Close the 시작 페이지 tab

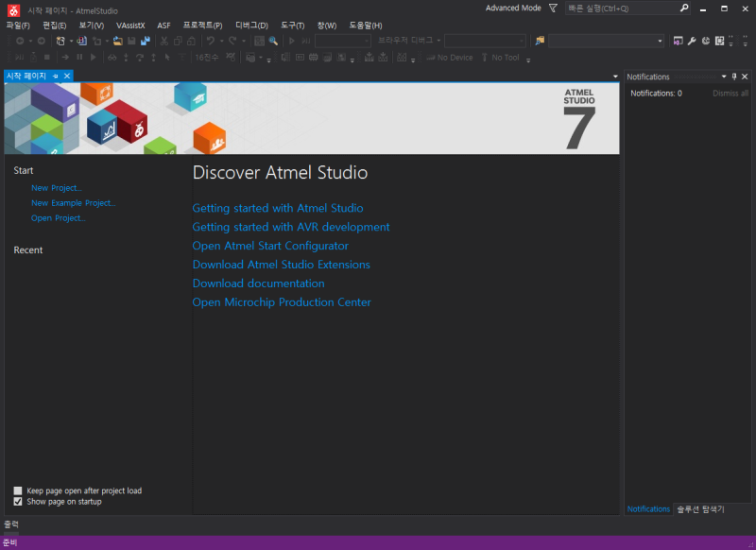(x=67, y=77)
